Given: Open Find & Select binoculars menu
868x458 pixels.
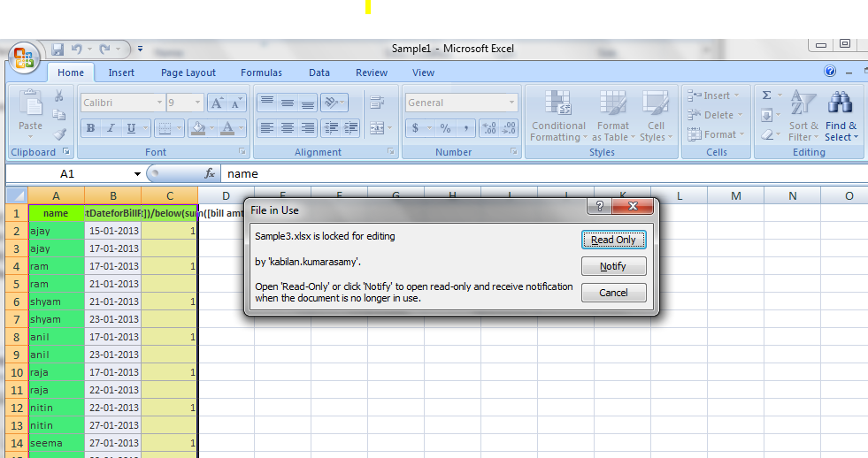Looking at the screenshot, I should [841, 116].
